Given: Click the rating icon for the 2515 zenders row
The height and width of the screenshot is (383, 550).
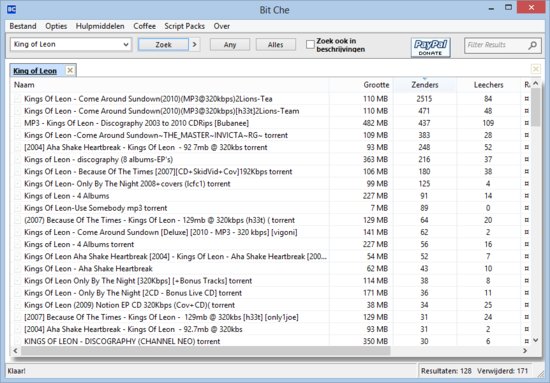Looking at the screenshot, I should (x=526, y=99).
